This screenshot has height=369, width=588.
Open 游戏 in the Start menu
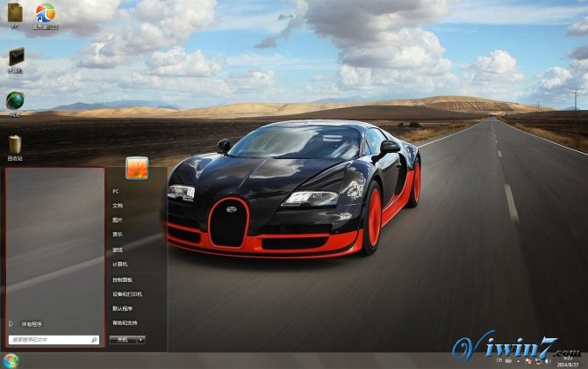118,250
